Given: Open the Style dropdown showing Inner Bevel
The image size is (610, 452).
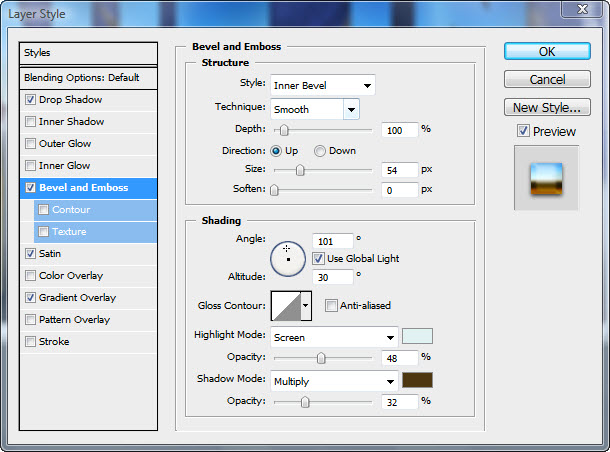Looking at the screenshot, I should (x=321, y=85).
